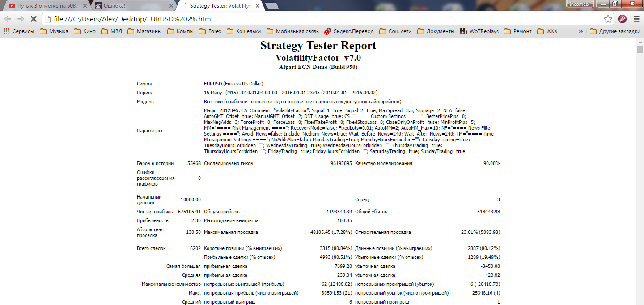644x305 pixels.
Task: Click the 'Параметры' row label
Action: (x=149, y=131)
